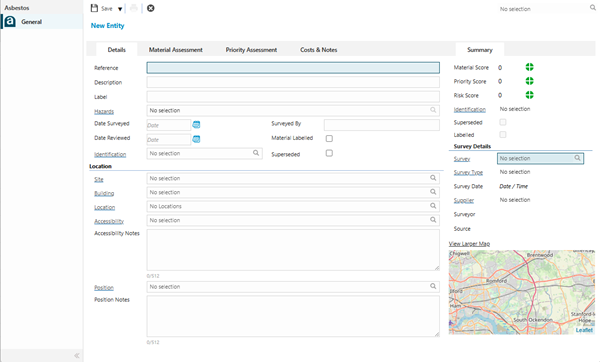Click the Summary Labelled checkbox
Screen dimensions: 600x362
pos(503,134)
